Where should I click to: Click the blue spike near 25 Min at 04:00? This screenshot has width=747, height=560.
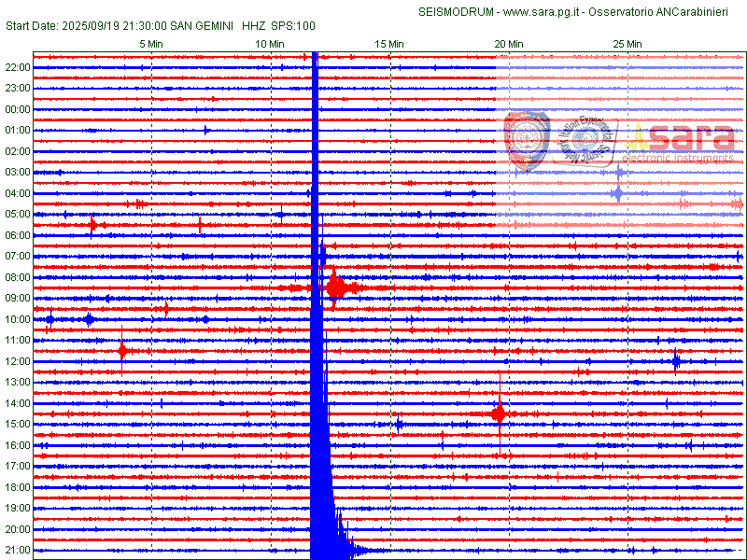tap(617, 193)
